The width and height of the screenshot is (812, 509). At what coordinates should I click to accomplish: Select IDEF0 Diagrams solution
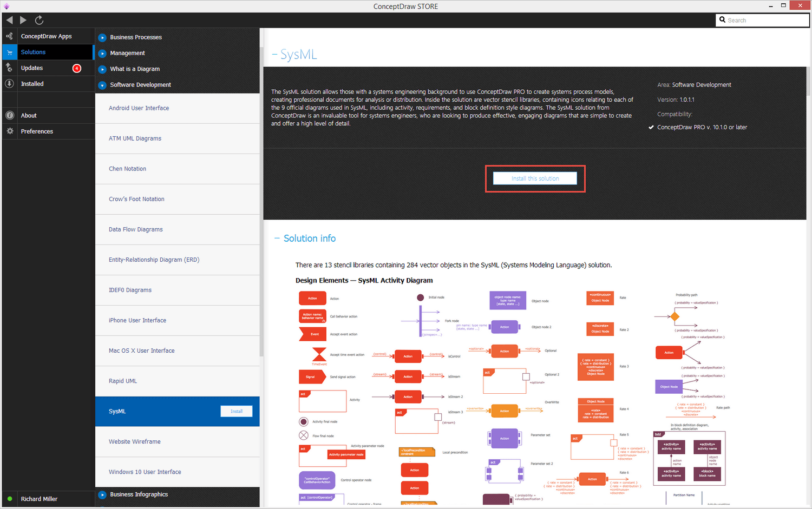178,290
